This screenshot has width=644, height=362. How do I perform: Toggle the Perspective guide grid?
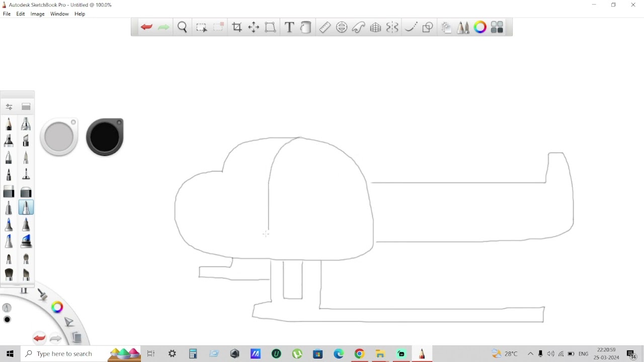[x=375, y=27]
